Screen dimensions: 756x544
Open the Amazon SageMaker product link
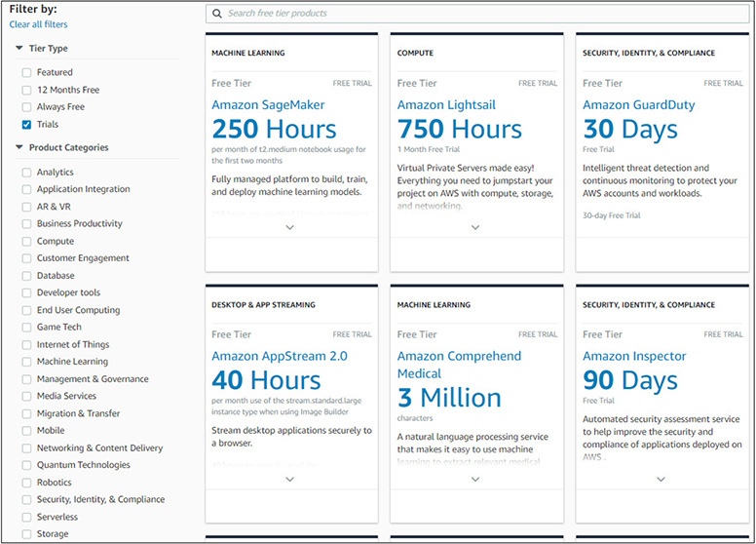coord(268,105)
